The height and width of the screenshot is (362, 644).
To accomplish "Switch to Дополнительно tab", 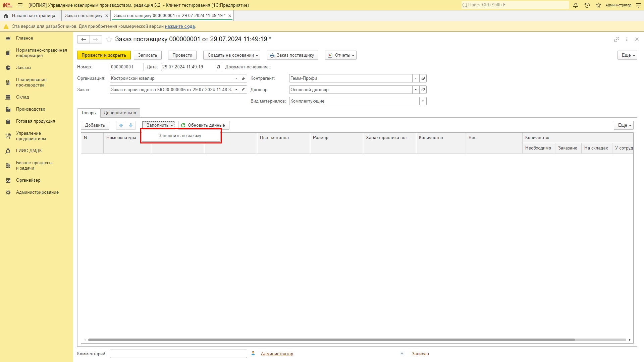I will [120, 113].
